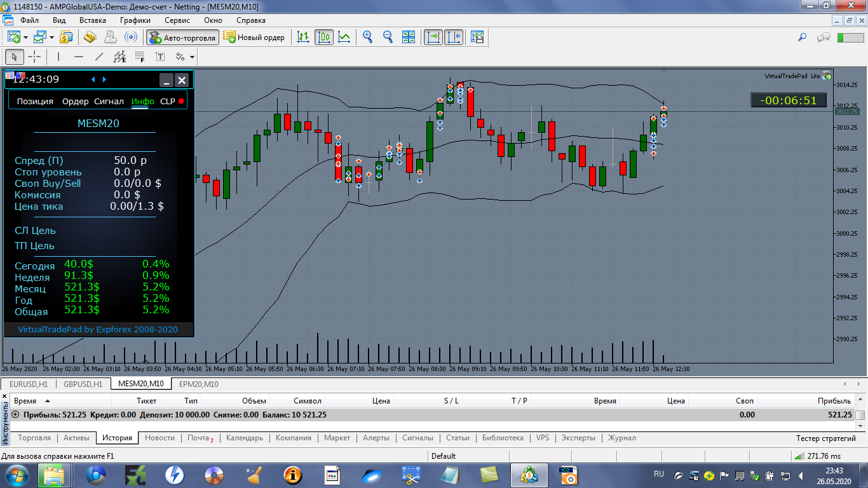Zoom in on the chart
This screenshot has width=868, height=488.
pos(367,37)
